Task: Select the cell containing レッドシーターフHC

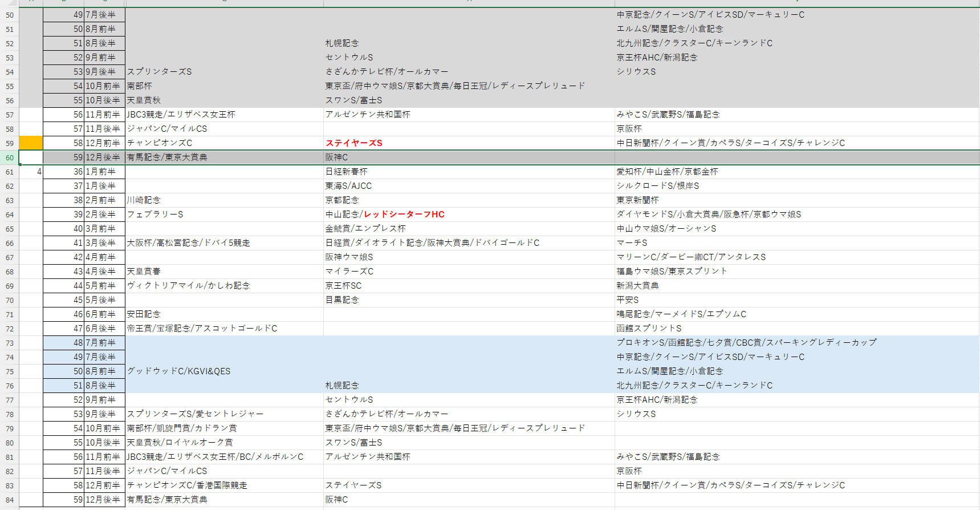Action: tap(385, 214)
